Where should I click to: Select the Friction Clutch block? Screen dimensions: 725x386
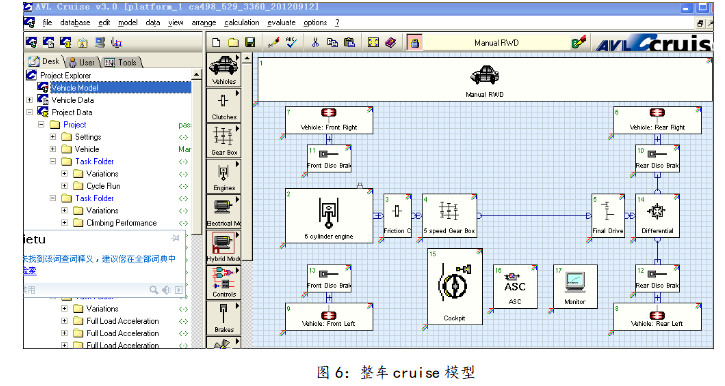[397, 216]
